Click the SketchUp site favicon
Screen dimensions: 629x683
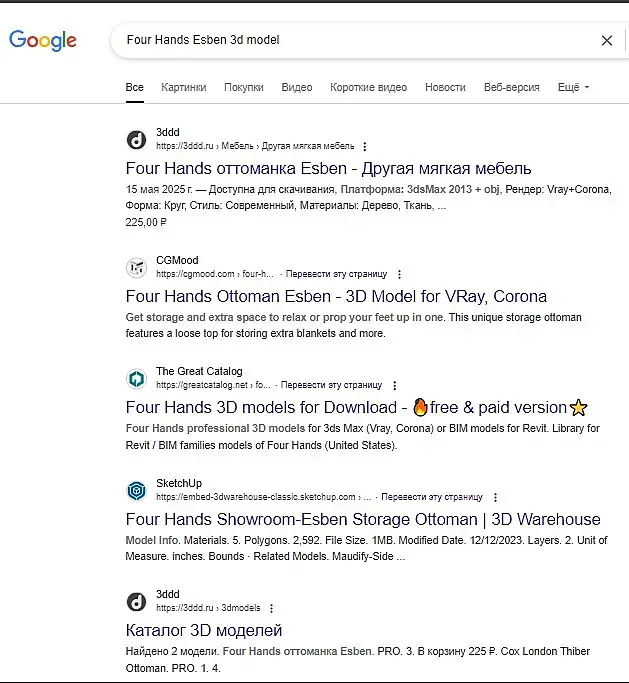coord(136,491)
